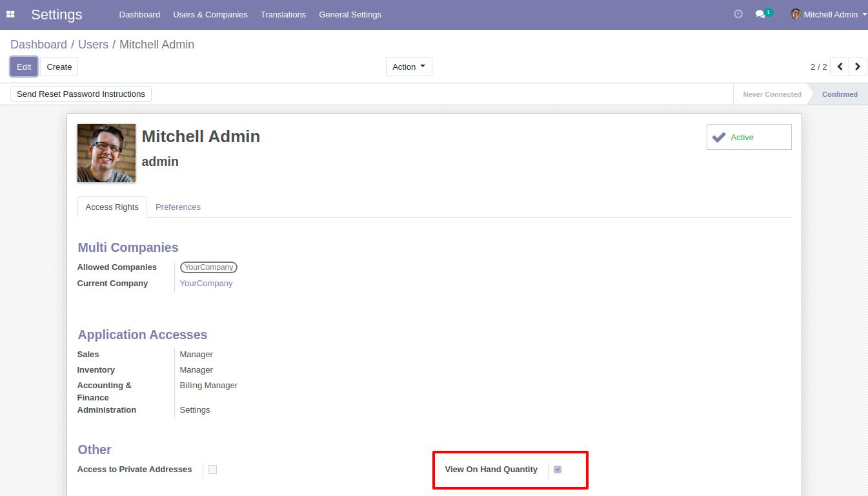
Task: Open the activities clock icon
Action: (738, 14)
